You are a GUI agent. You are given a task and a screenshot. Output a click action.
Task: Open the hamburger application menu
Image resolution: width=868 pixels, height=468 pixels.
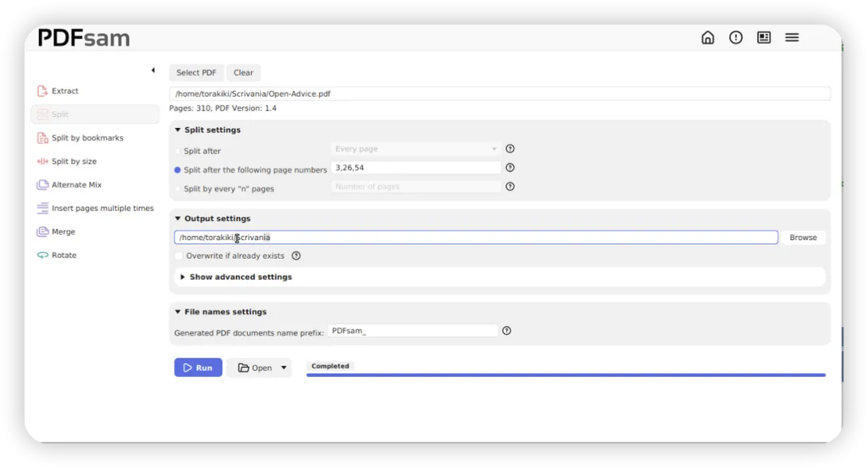[x=792, y=38]
